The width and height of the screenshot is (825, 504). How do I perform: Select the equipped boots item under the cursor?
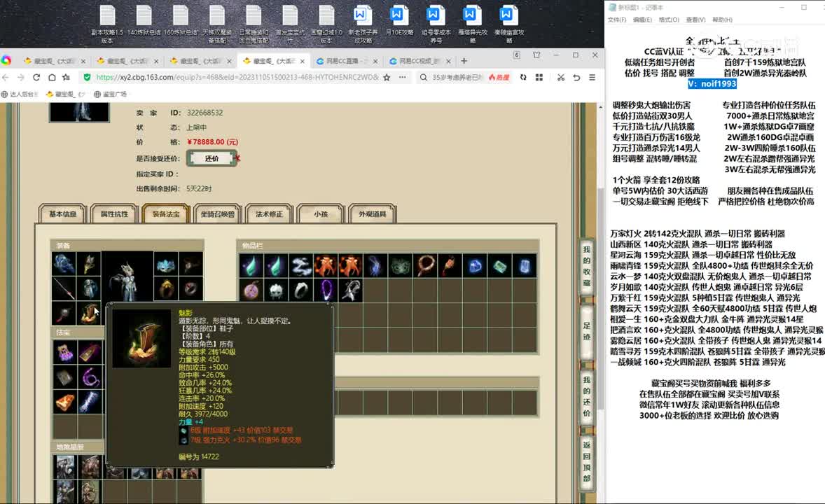point(89,313)
